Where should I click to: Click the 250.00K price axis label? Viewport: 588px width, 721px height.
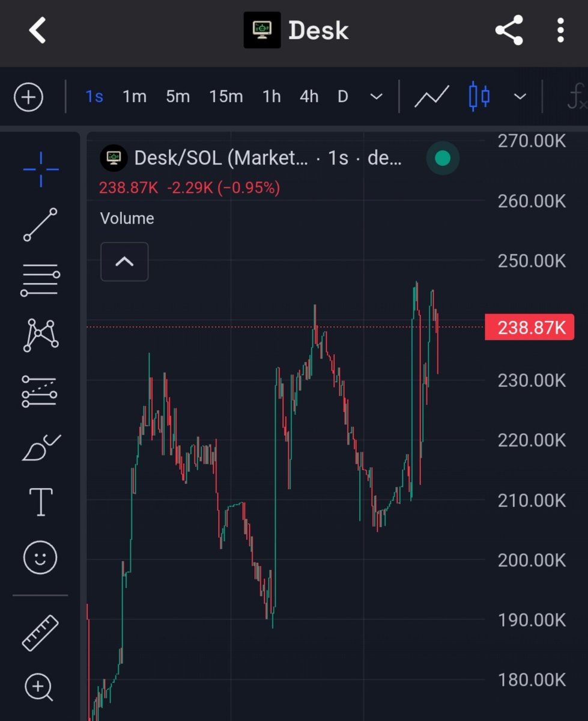[x=532, y=260]
